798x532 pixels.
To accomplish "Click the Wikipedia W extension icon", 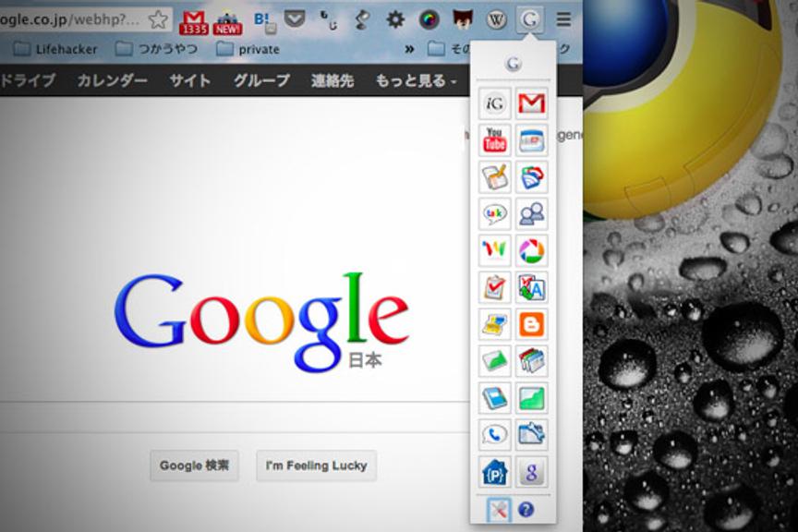I will click(496, 19).
